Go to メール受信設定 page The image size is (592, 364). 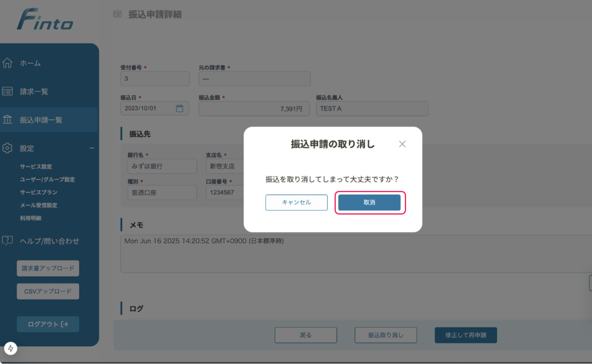[x=39, y=205]
